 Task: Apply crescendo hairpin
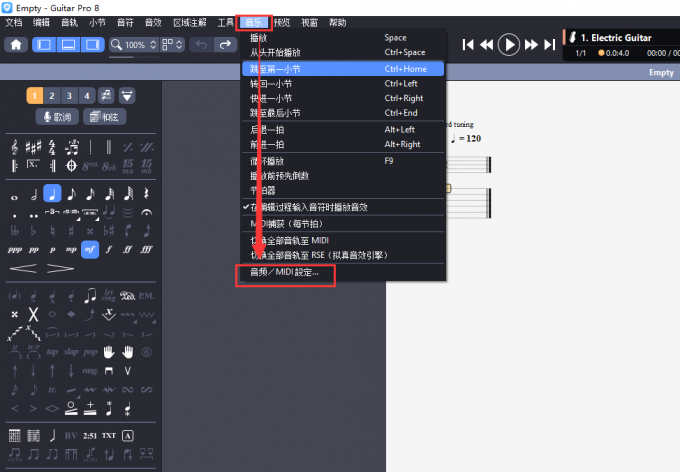pyautogui.click(x=23, y=269)
